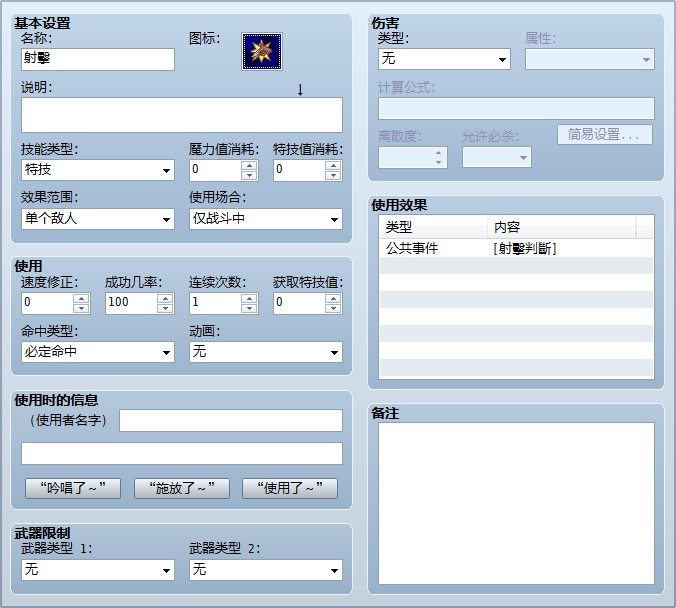This screenshot has width=676, height=608.
Task: Focus the 说明 description text box
Action: point(182,115)
